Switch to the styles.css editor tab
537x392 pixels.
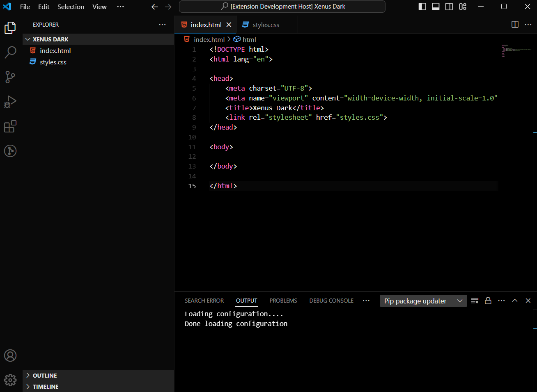pos(266,25)
